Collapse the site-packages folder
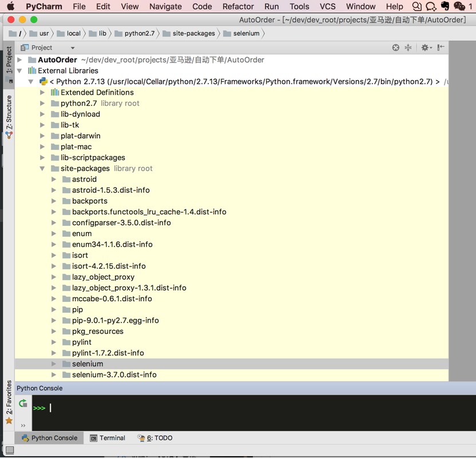The image size is (476, 458). (x=42, y=168)
